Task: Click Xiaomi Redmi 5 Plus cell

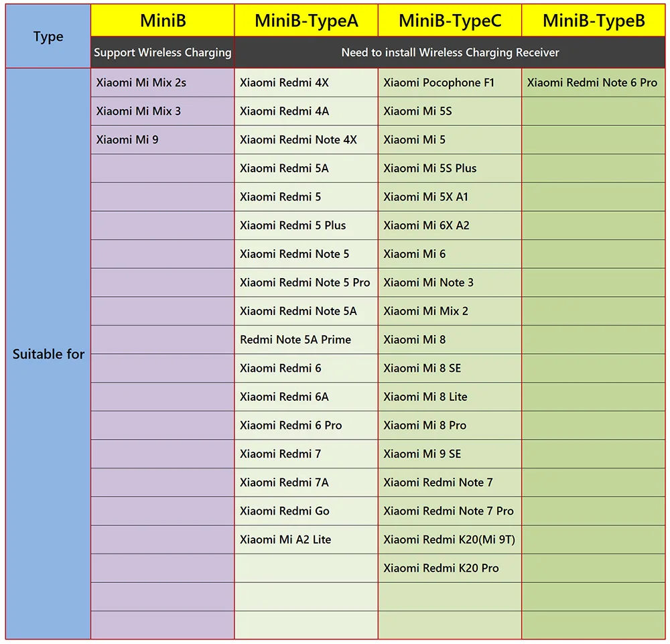Action: tap(306, 225)
